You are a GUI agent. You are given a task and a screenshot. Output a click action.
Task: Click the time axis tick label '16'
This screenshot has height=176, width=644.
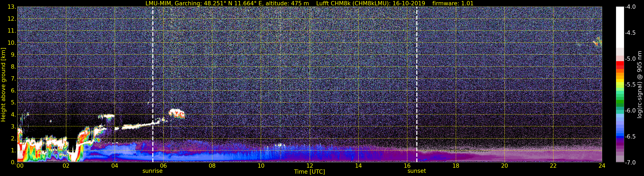pyautogui.click(x=407, y=166)
